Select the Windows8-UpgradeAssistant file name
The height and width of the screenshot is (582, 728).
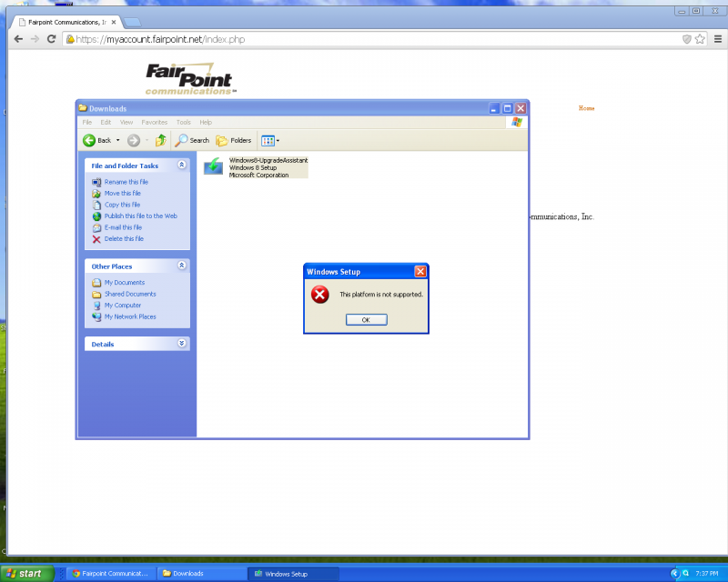pos(268,160)
